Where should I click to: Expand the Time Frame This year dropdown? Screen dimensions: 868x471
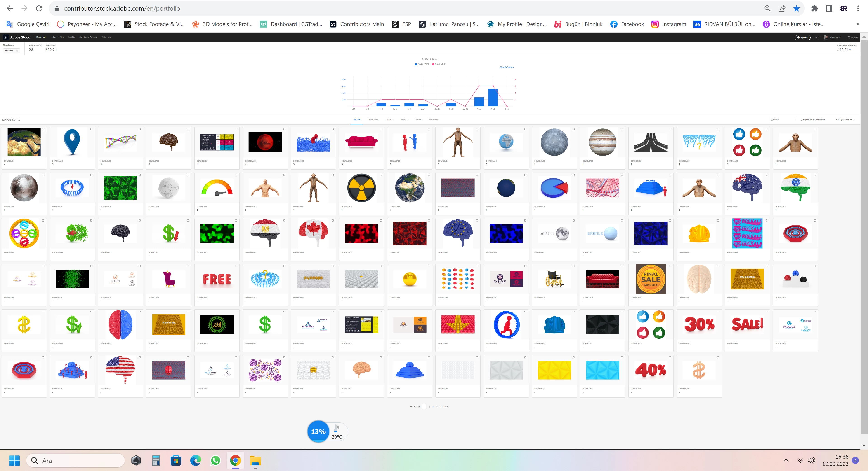click(11, 51)
